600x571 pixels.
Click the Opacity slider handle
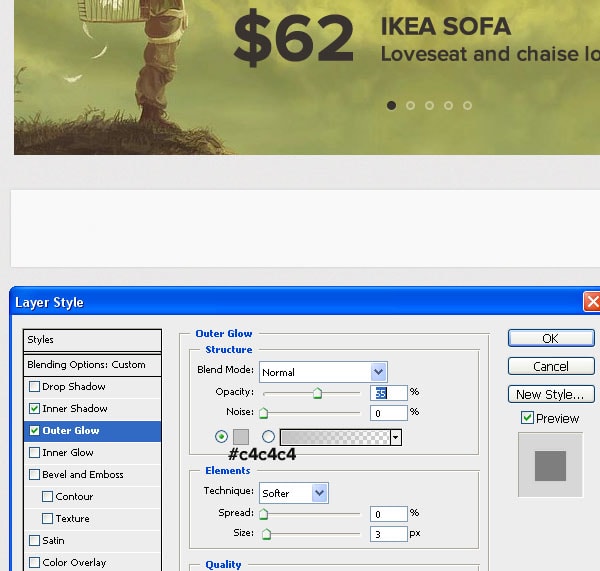coord(317,393)
